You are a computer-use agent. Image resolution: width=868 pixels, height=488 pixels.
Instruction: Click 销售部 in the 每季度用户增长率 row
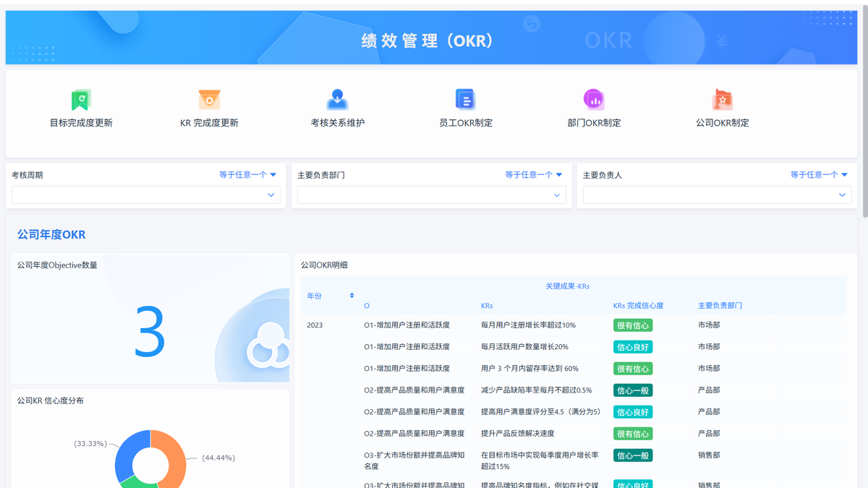709,455
